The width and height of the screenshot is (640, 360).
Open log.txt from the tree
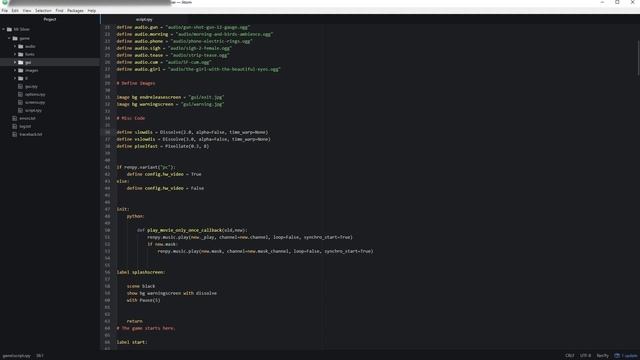25,127
